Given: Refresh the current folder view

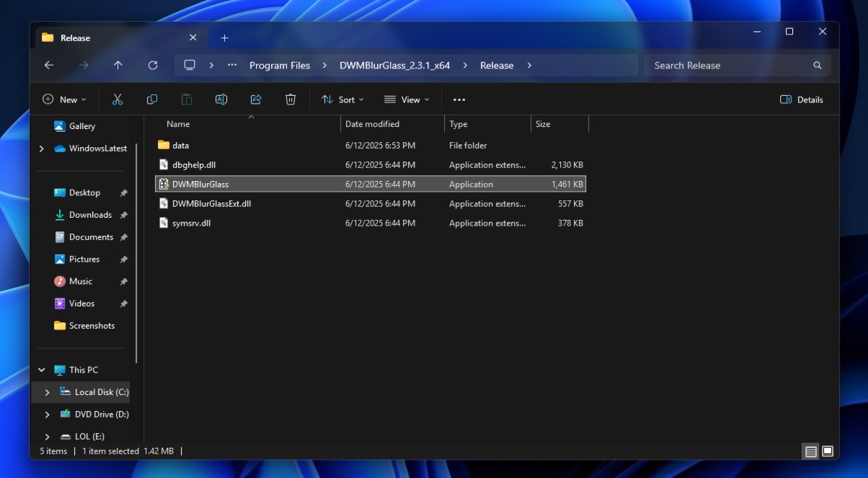Looking at the screenshot, I should click(153, 66).
